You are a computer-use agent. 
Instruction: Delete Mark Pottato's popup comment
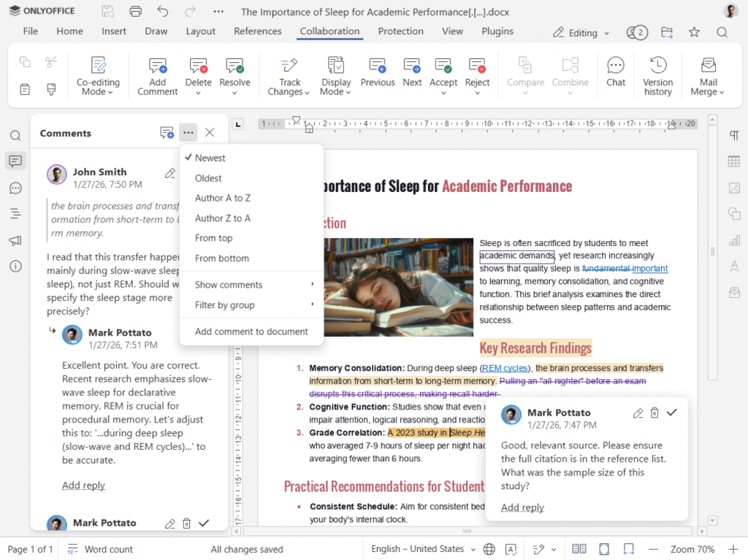point(654,413)
